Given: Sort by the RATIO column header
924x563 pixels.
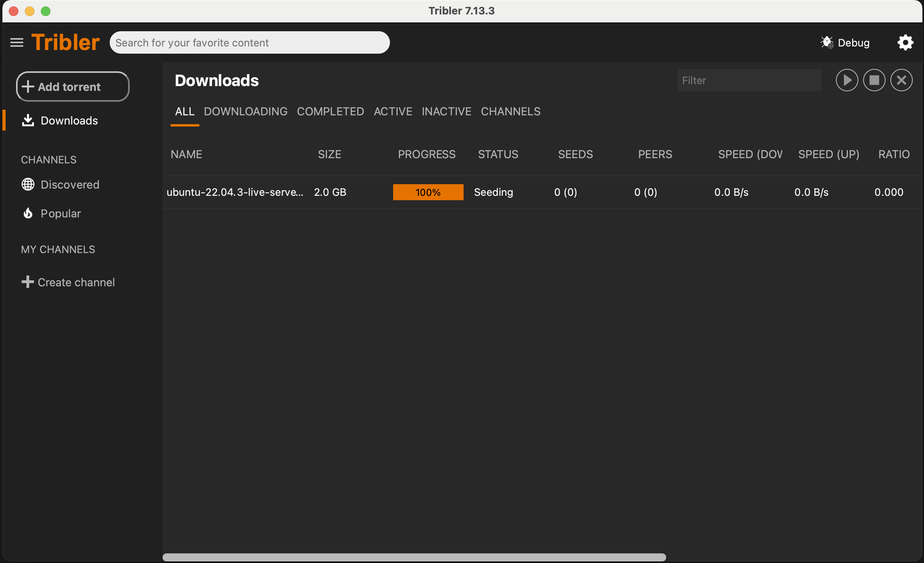Looking at the screenshot, I should tap(894, 154).
